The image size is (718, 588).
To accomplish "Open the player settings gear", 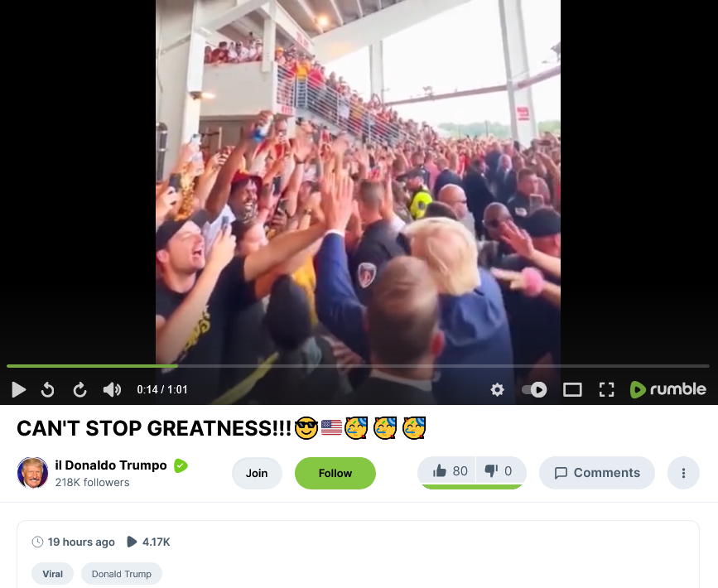I will pyautogui.click(x=497, y=390).
